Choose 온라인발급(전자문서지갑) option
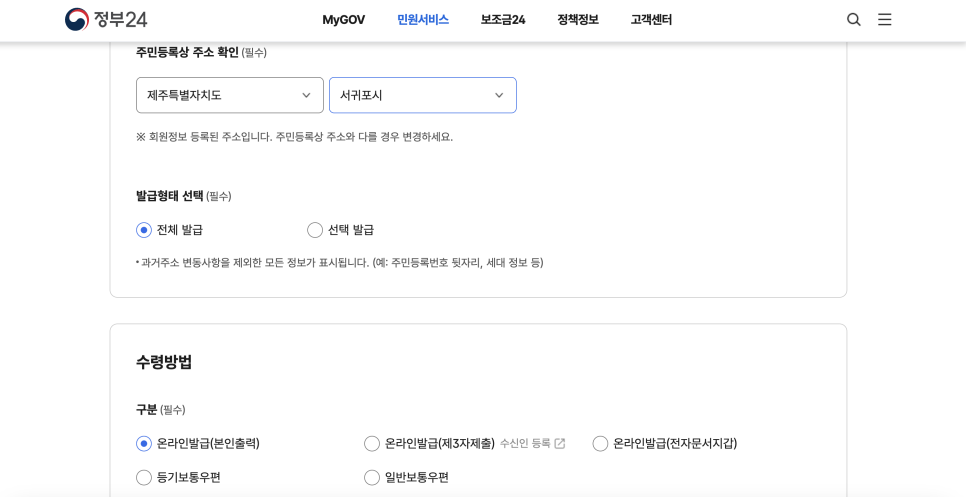 (x=600, y=443)
